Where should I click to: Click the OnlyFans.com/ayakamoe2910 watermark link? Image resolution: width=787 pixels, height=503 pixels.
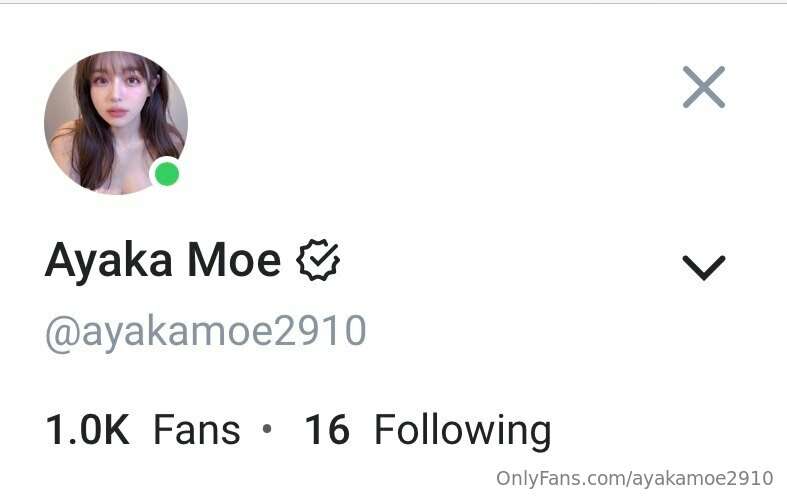point(634,478)
